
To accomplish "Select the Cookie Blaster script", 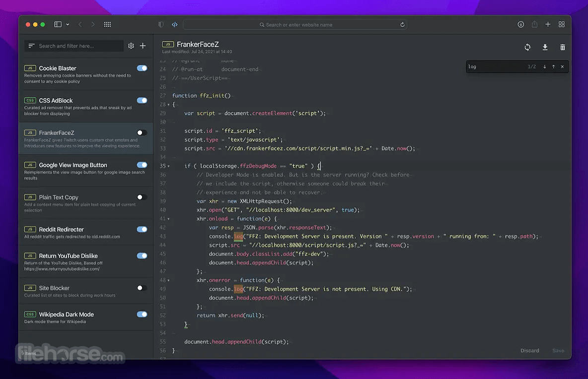I will tap(86, 74).
